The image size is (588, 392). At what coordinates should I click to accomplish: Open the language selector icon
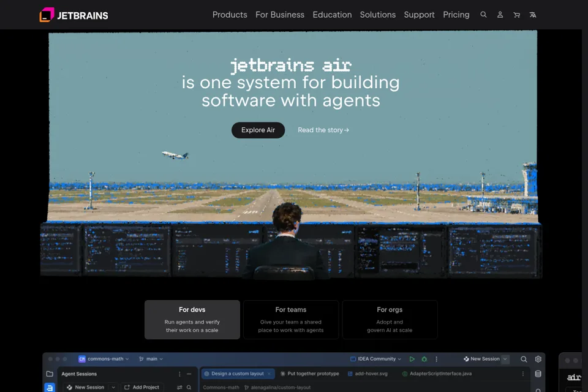point(533,15)
